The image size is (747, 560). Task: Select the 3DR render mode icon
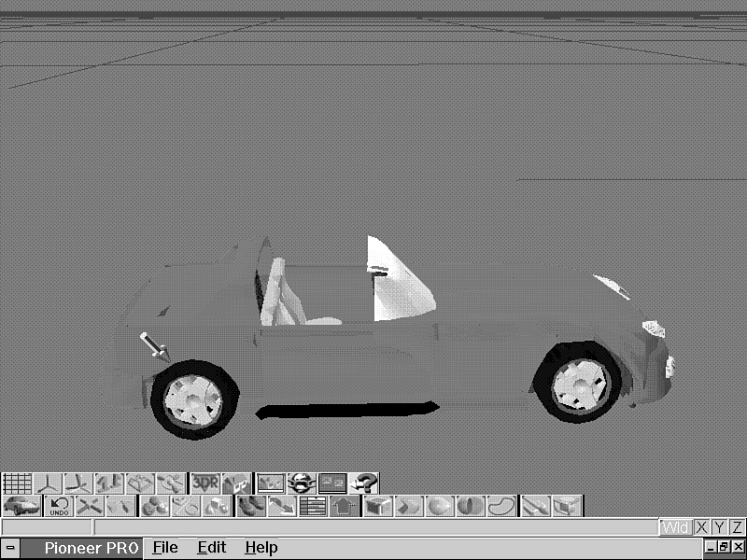[204, 483]
